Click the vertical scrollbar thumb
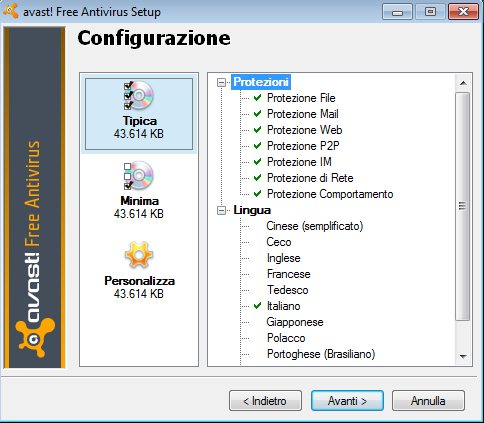 [462, 206]
